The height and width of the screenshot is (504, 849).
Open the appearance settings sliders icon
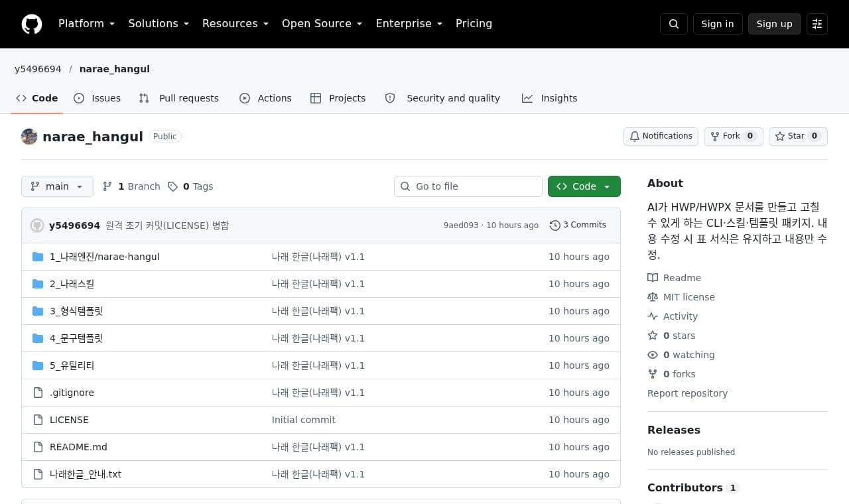pos(817,24)
